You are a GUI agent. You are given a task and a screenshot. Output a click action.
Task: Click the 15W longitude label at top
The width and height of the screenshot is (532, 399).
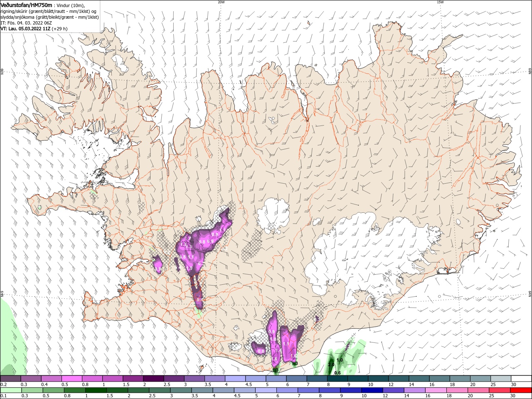click(440, 2)
